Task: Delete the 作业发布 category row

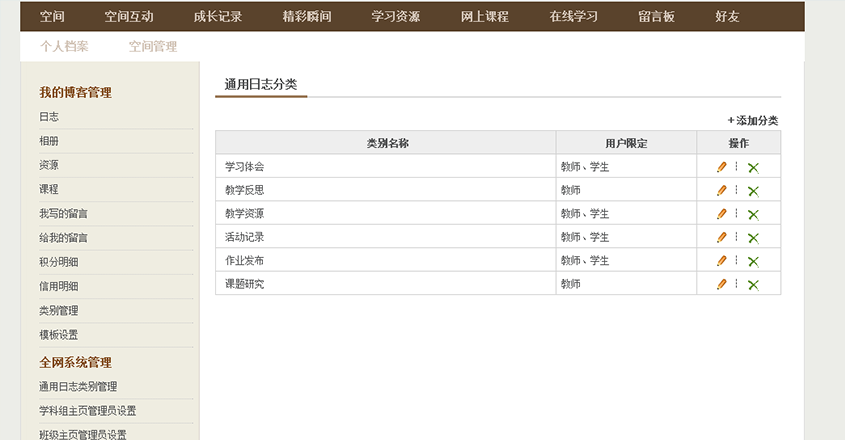Action: (x=753, y=262)
